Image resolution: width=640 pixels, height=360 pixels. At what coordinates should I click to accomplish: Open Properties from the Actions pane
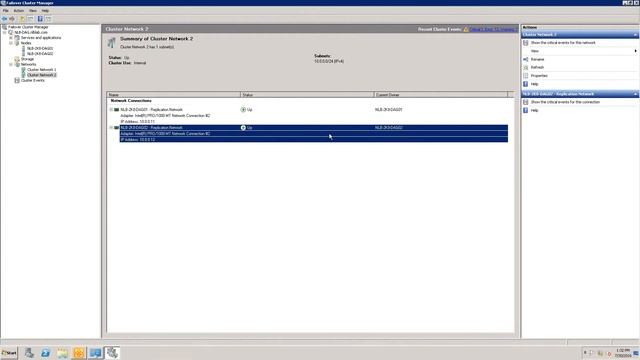[x=539, y=76]
